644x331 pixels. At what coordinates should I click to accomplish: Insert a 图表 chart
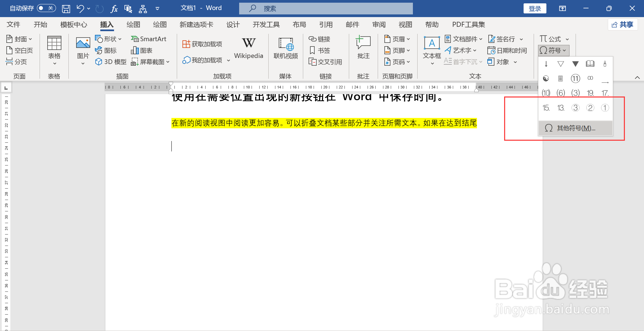[142, 51]
